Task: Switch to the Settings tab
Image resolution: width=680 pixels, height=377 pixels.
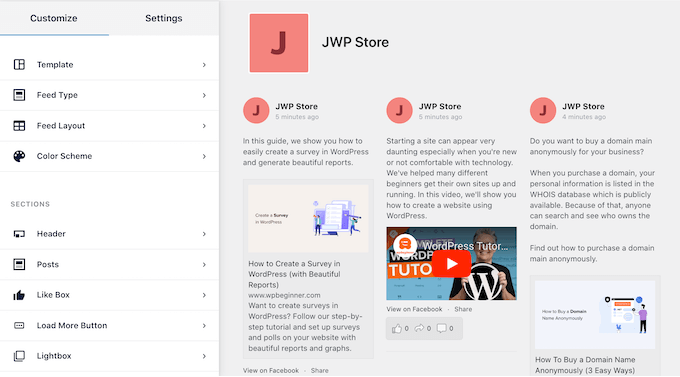Action: [163, 18]
